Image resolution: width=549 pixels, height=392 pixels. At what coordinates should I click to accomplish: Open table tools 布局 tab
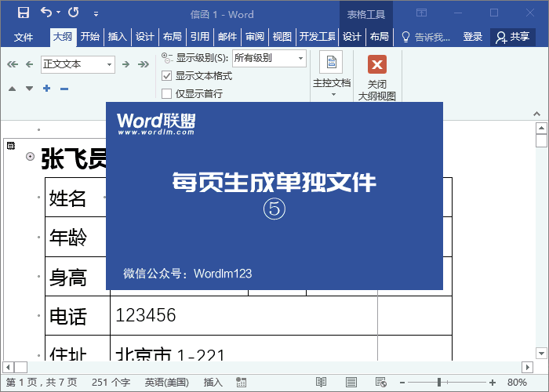(x=379, y=36)
